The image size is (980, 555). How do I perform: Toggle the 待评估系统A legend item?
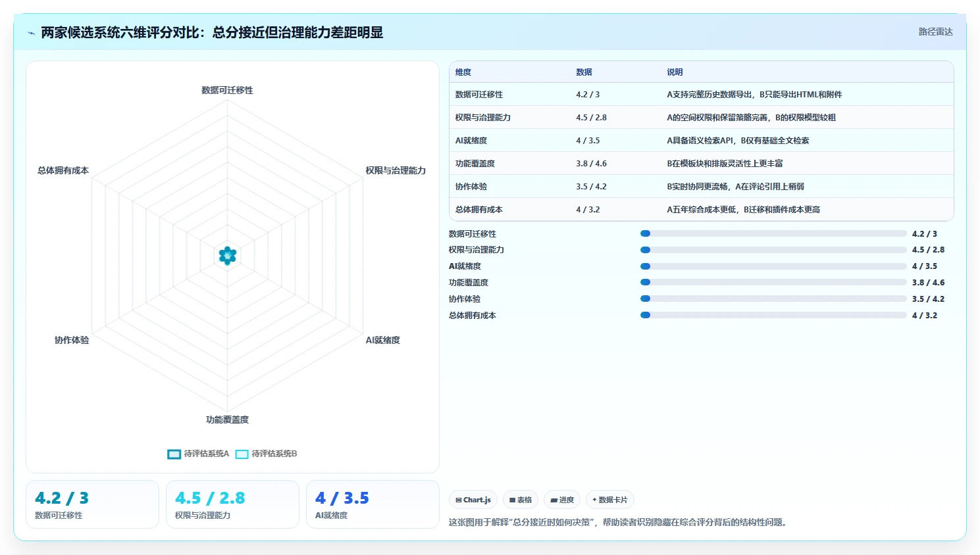pos(199,454)
